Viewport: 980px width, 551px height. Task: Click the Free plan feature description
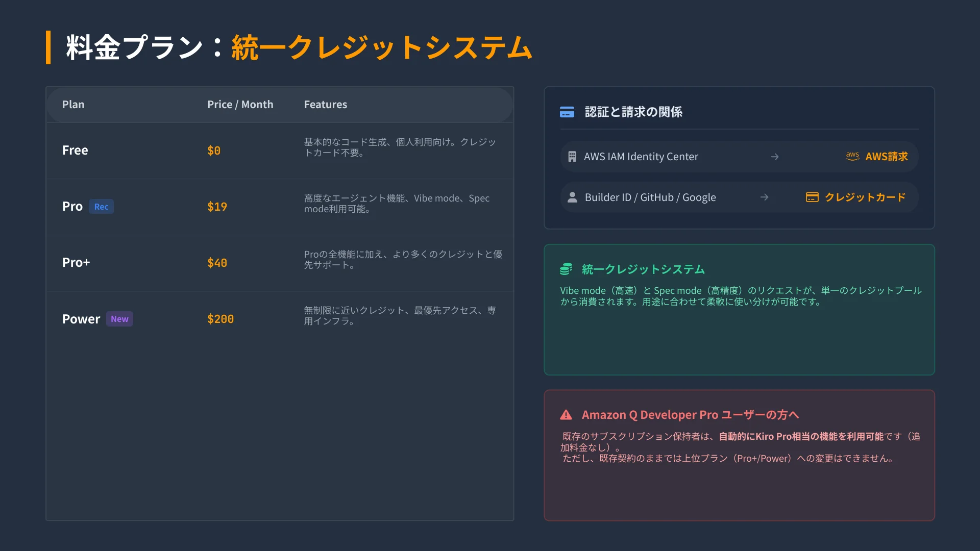[400, 147]
